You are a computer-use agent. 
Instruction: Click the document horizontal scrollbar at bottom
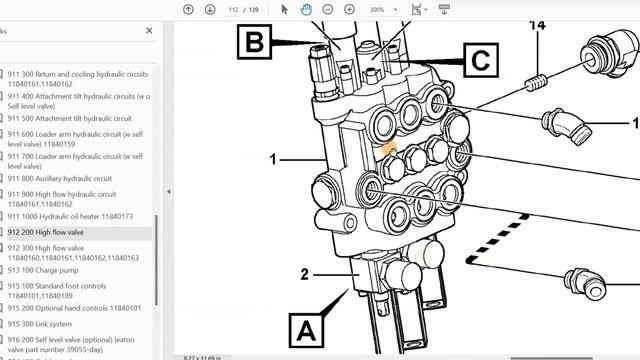[551, 358]
